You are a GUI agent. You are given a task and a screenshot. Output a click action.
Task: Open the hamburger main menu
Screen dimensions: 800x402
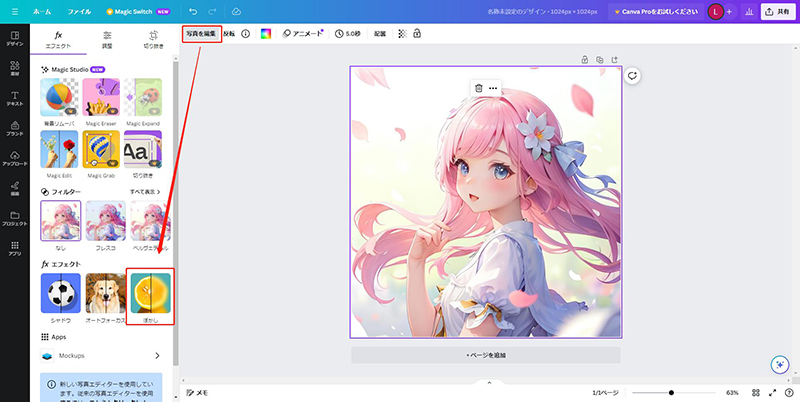click(x=14, y=11)
